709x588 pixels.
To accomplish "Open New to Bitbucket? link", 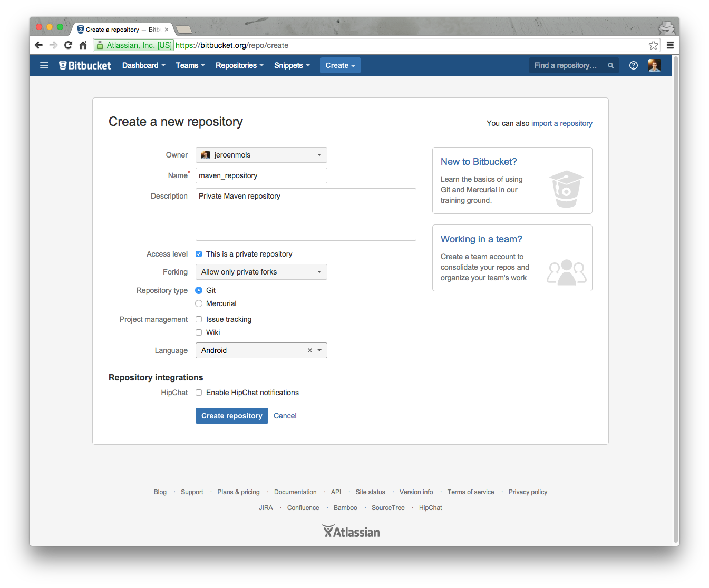I will click(x=479, y=162).
